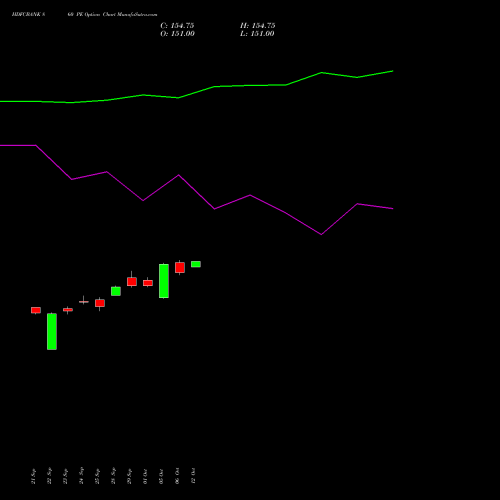Select the 28 Sep date label
Screen dimensions: 500x500
pos(113,476)
